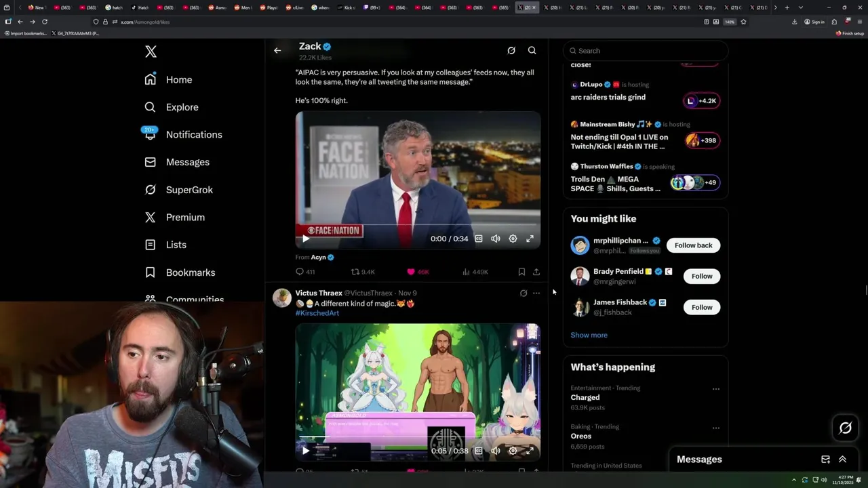Image resolution: width=868 pixels, height=488 pixels.
Task: Open more options on the Victus Thraex post
Action: click(x=536, y=293)
